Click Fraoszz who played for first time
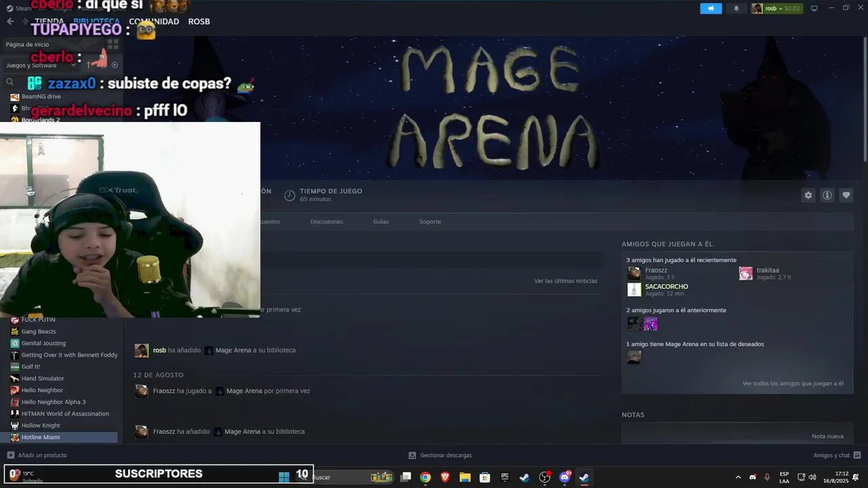The width and height of the screenshot is (868, 488). 163,391
